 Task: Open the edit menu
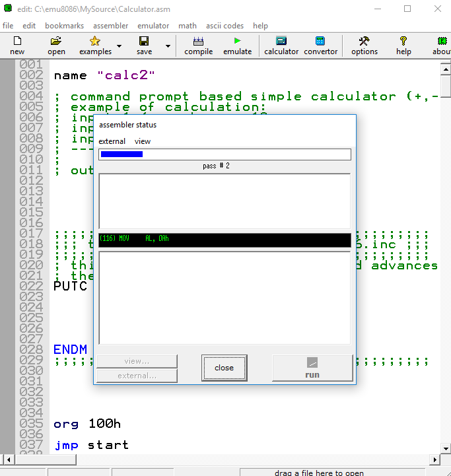29,26
